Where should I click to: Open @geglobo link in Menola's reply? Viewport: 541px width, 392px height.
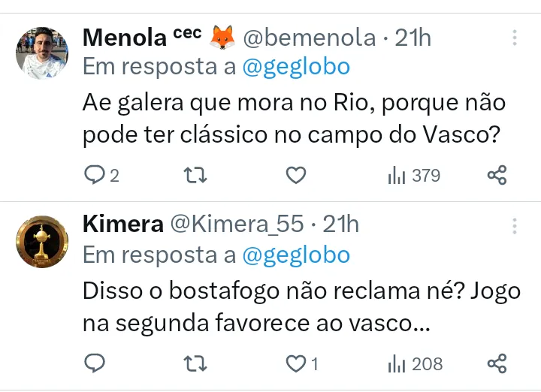coord(296,67)
